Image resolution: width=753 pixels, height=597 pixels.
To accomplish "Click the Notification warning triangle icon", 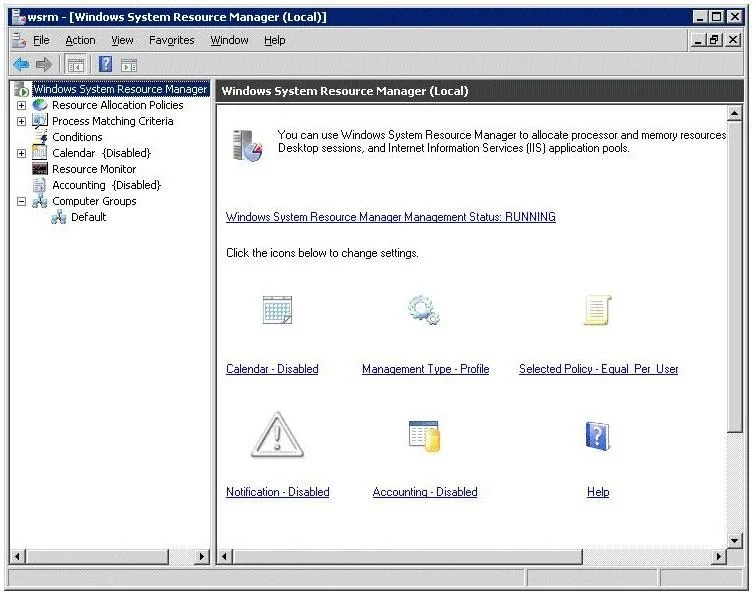I will point(277,435).
